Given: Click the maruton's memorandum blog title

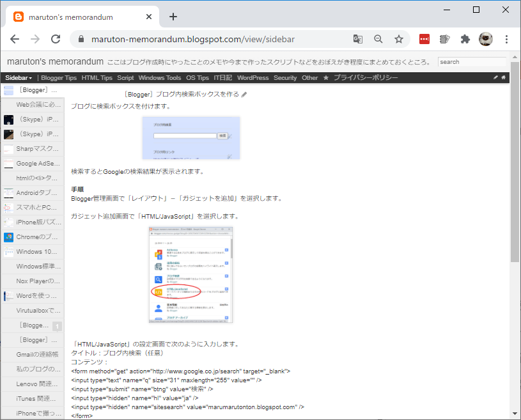Looking at the screenshot, I should click(x=55, y=62).
